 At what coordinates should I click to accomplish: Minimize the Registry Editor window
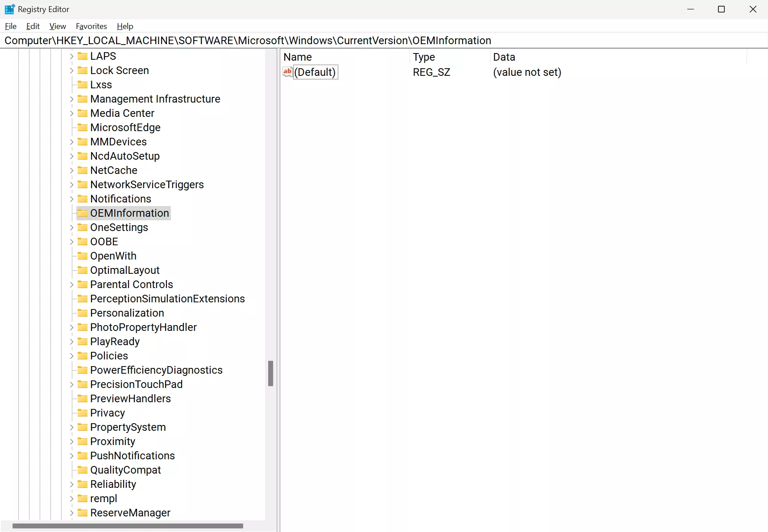tap(690, 9)
